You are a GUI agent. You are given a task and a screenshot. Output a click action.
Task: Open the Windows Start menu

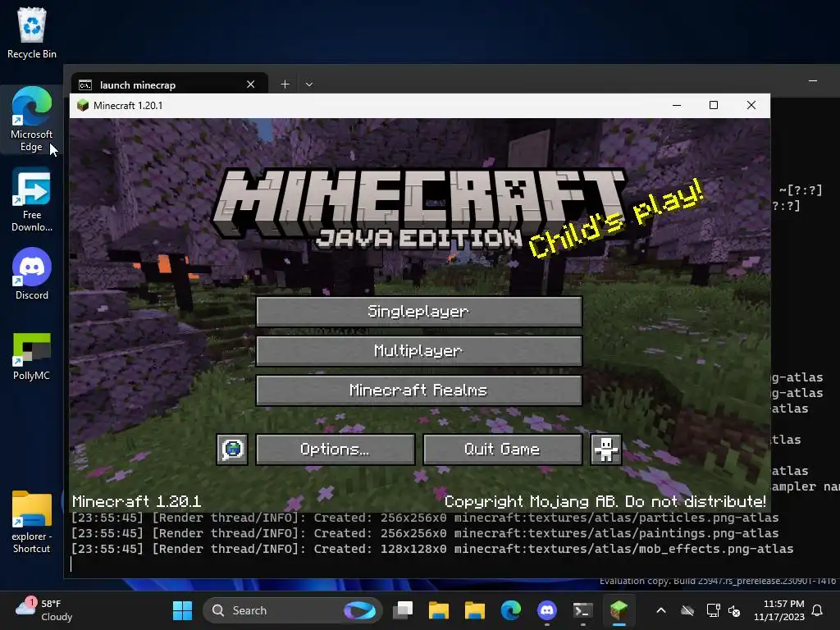tap(182, 610)
